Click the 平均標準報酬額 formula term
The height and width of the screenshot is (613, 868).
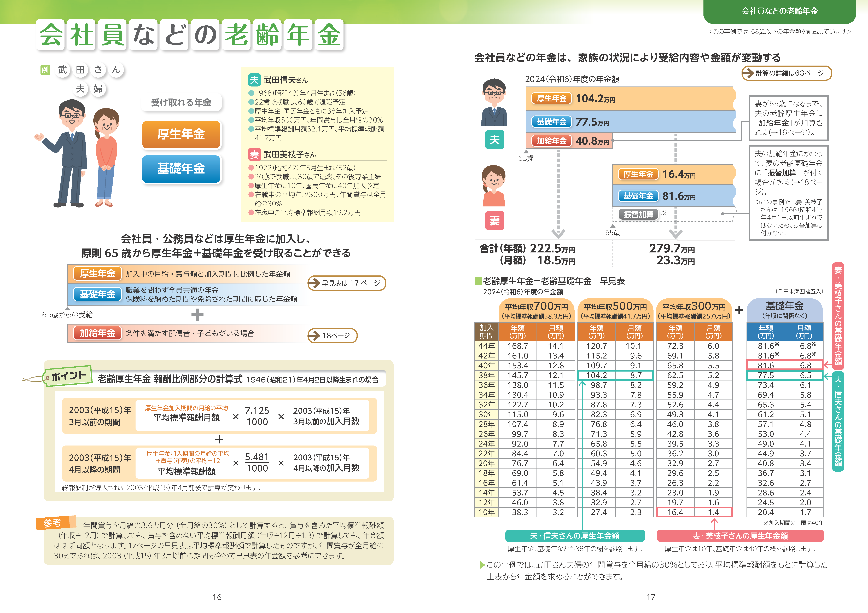point(186,472)
